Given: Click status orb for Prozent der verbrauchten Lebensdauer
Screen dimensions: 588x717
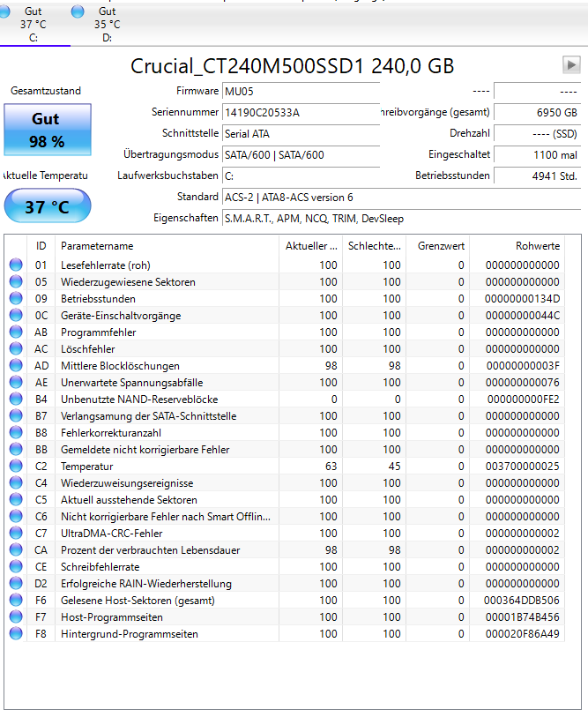Looking at the screenshot, I should (16, 549).
